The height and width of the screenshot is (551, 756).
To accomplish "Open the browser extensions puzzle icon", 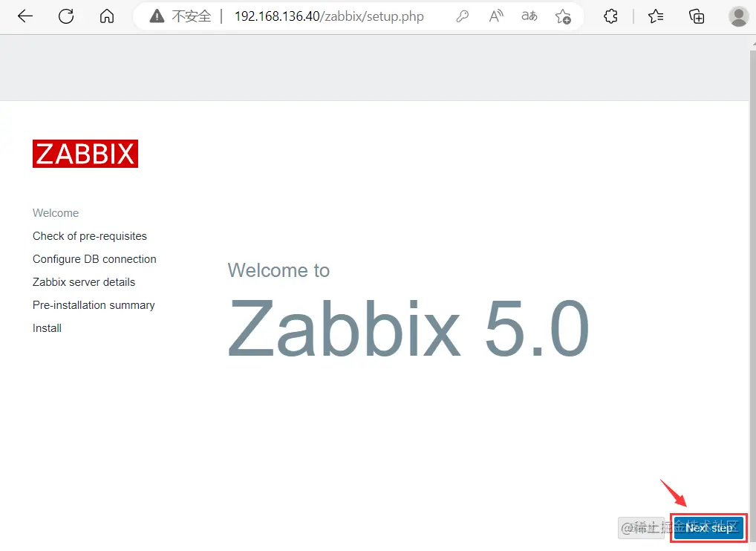I will (x=610, y=16).
